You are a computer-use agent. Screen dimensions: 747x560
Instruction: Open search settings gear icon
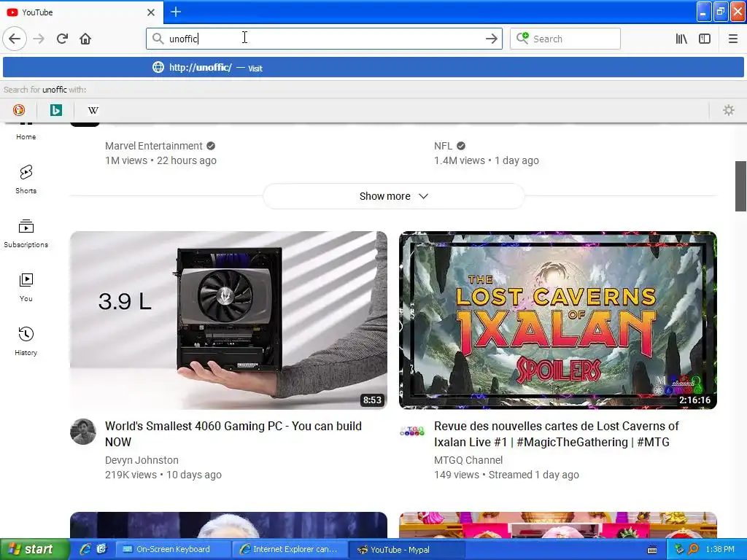729,110
